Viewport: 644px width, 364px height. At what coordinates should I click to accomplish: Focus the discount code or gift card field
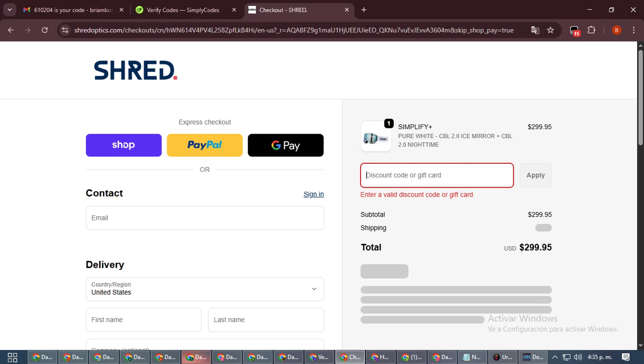click(437, 175)
